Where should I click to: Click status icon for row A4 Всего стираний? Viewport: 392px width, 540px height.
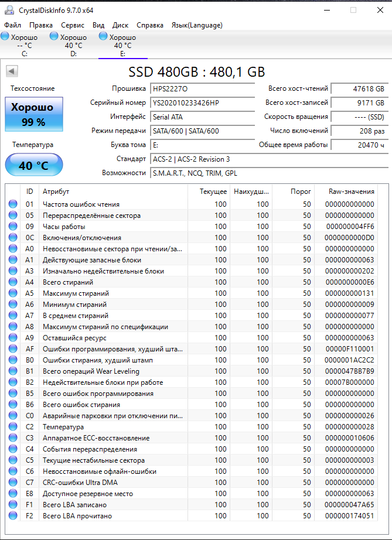click(13, 282)
